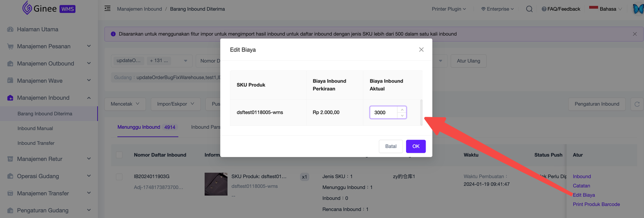Open the Bahasa language dropdown
The image size is (644, 218).
click(x=606, y=9)
